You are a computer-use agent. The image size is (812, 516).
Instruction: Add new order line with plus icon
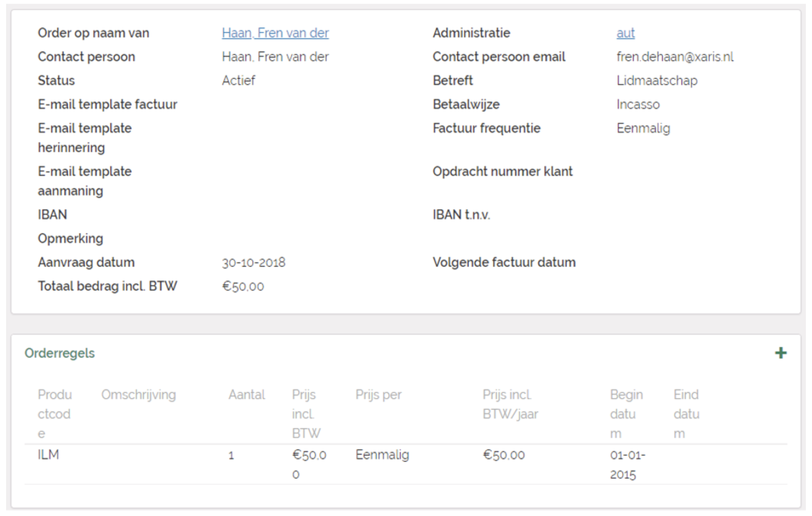point(781,353)
